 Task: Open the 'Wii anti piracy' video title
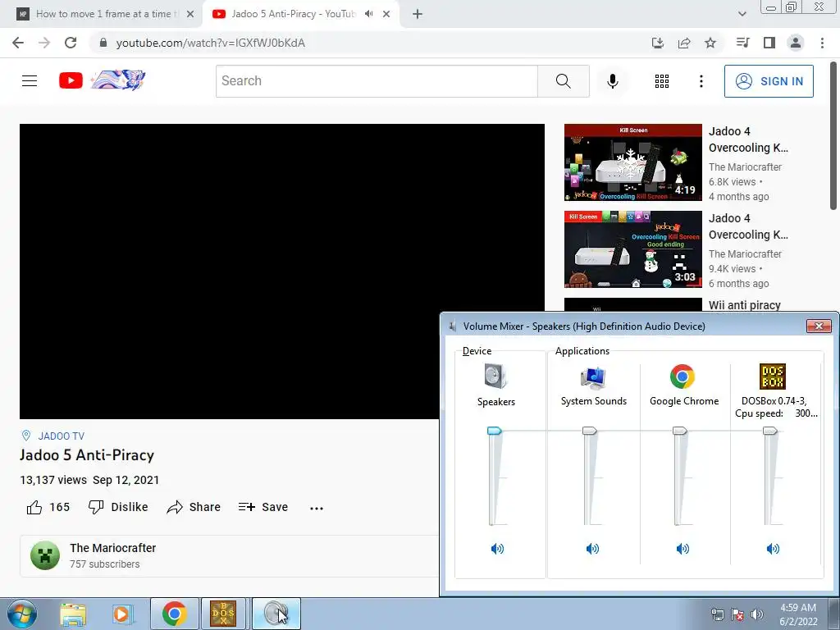pos(744,305)
